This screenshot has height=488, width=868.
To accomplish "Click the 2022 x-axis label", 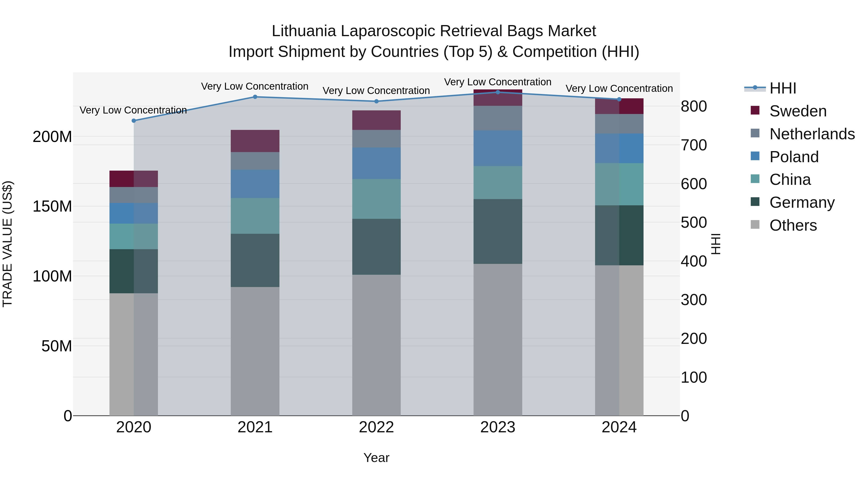I will pyautogui.click(x=376, y=427).
